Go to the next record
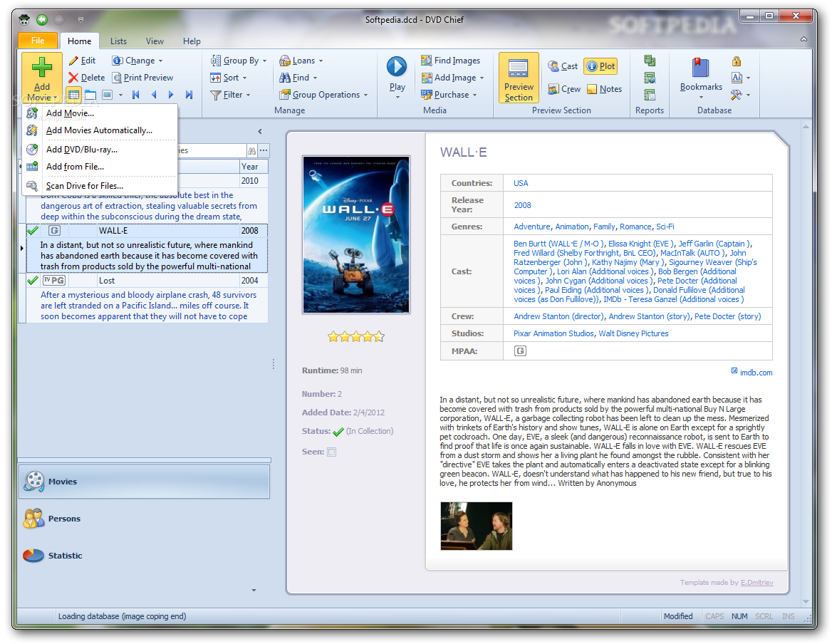832x644 pixels. (171, 95)
